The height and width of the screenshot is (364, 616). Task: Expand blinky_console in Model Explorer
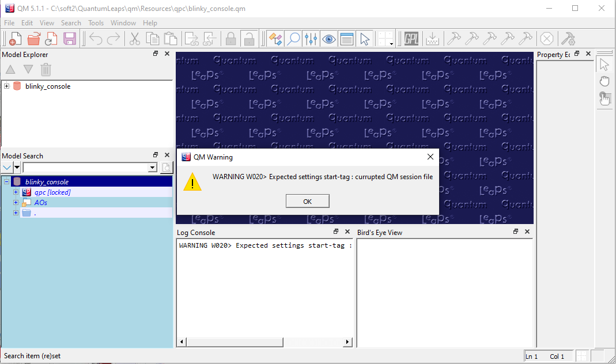7,86
